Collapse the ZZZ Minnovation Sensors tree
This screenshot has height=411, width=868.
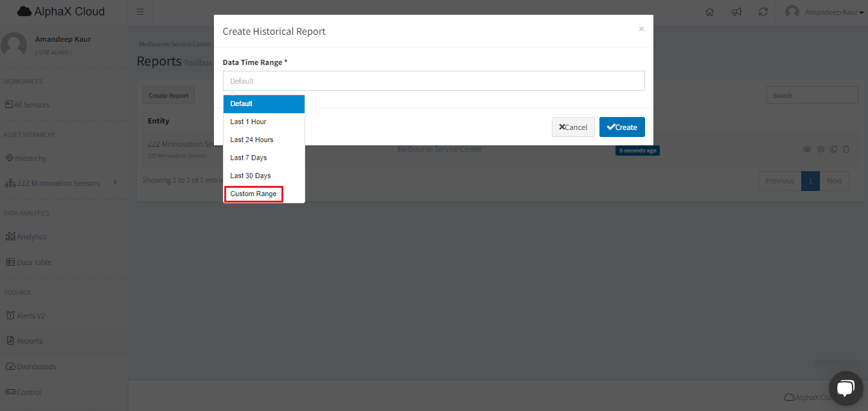[x=115, y=183]
